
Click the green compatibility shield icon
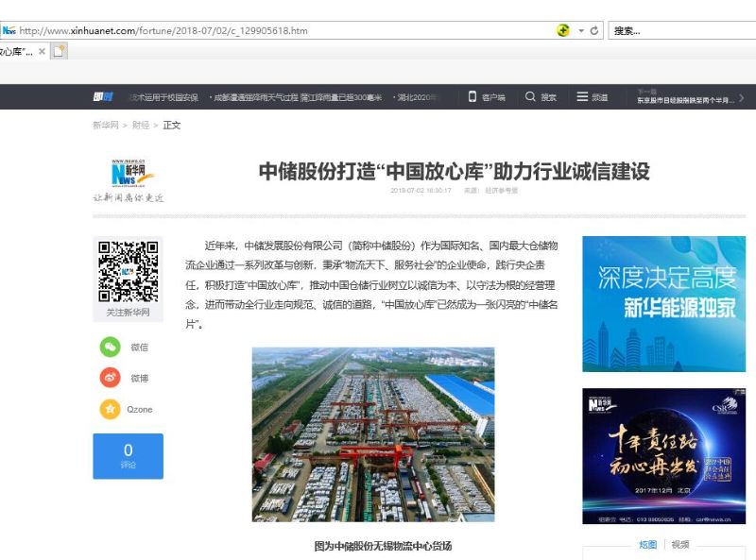pyautogui.click(x=563, y=30)
